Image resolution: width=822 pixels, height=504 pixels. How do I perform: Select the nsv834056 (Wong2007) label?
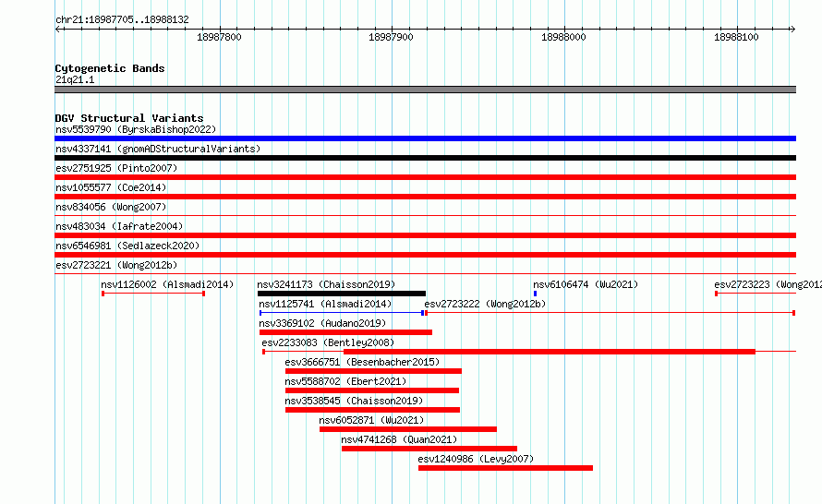pos(111,207)
